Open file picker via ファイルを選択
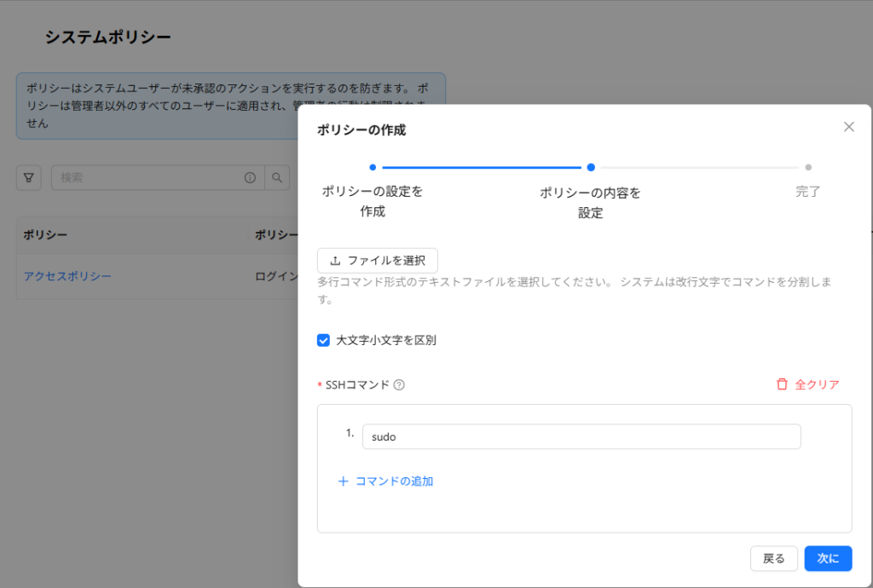Screen dimensions: 873x588 [x=377, y=261]
